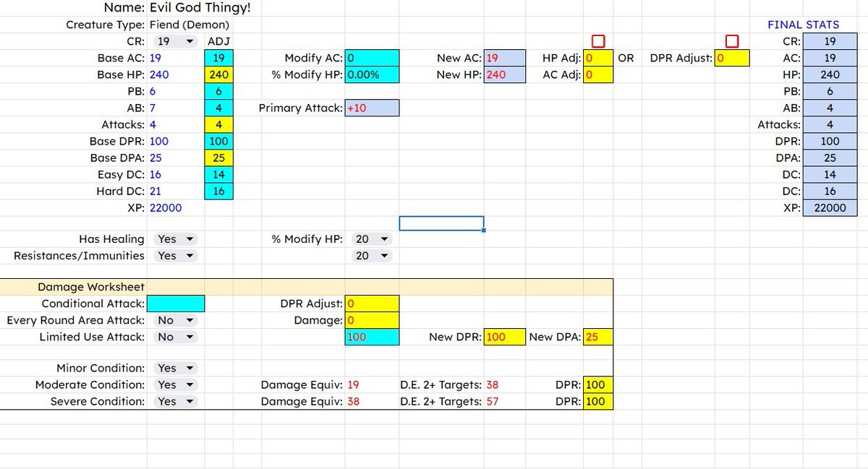Screen dimensions: 868x469
Task: Select the ADJ cell in Attacks row
Action: (x=219, y=124)
